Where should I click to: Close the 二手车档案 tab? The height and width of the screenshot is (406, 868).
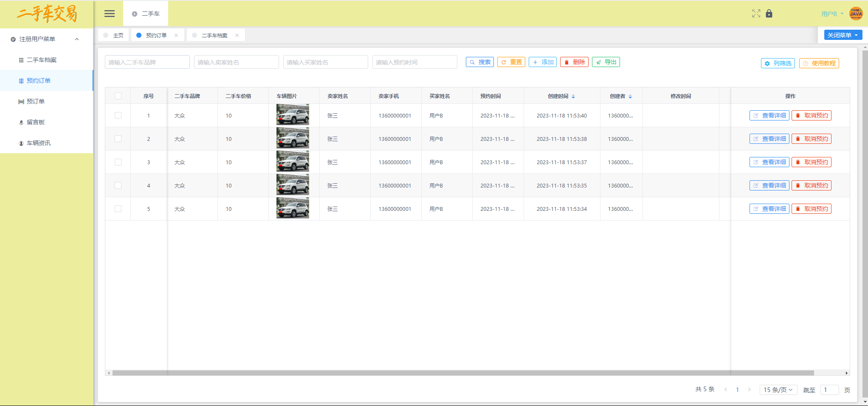point(237,36)
